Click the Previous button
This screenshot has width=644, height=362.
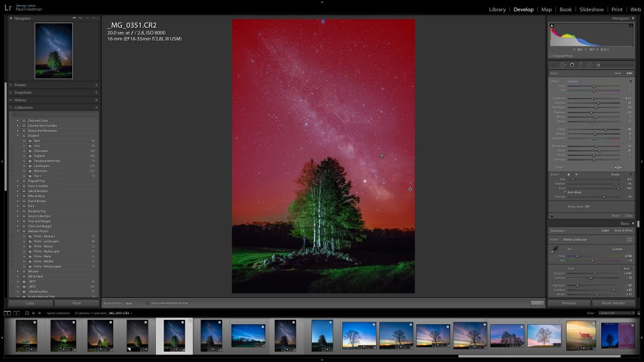(x=569, y=303)
